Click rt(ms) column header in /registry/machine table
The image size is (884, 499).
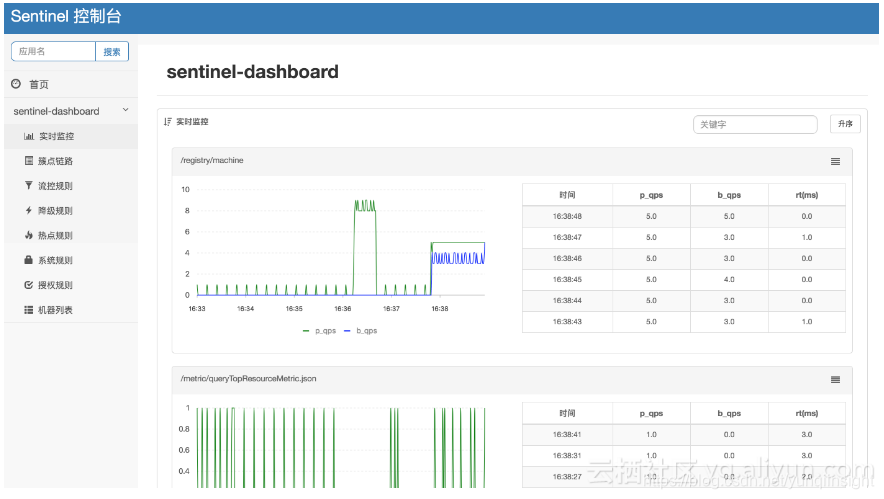[x=807, y=195]
